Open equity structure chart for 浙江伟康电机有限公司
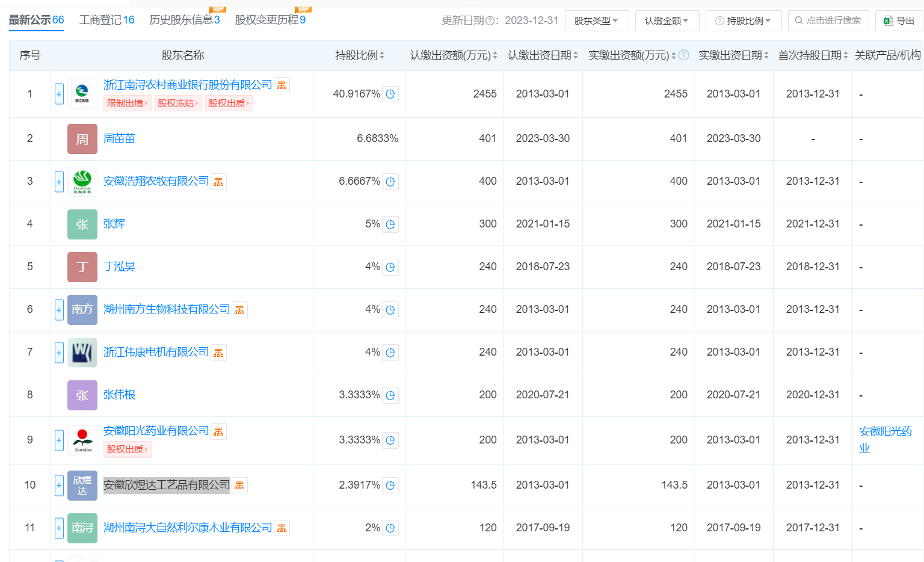 tap(218, 353)
